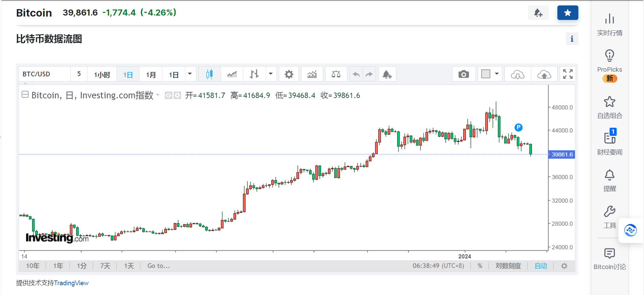Toggle the 对数刻度 log scale option
Screen dimensions: 644x295
508,266
